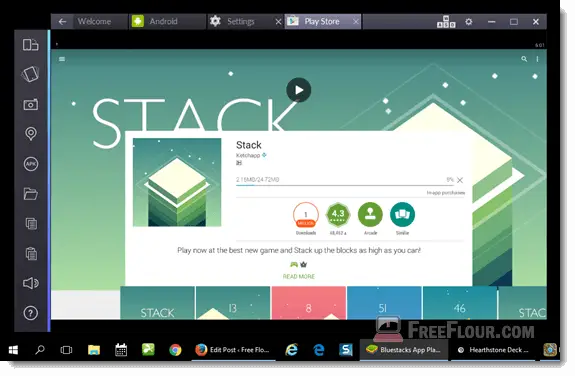
Task: Open BlueStacks settings gear in title bar
Action: click(x=469, y=22)
